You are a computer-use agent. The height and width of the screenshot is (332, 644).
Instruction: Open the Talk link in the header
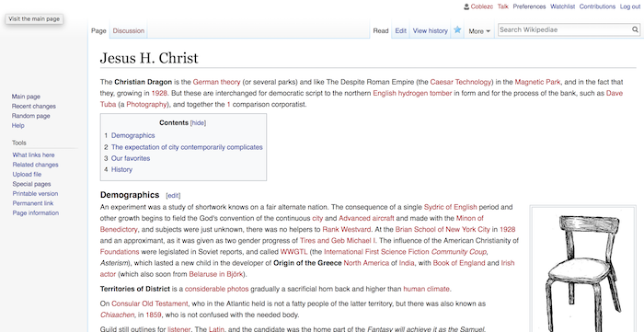click(x=502, y=6)
